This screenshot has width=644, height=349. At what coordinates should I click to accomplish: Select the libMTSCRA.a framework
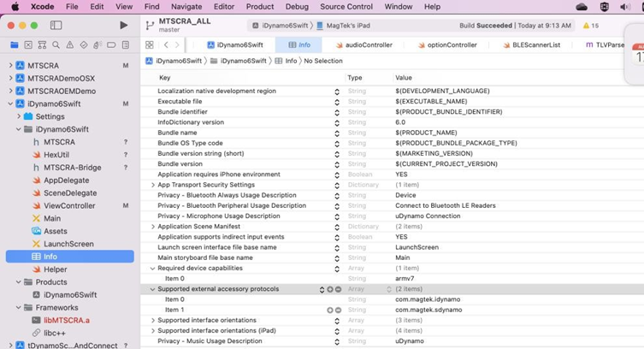[x=67, y=320]
